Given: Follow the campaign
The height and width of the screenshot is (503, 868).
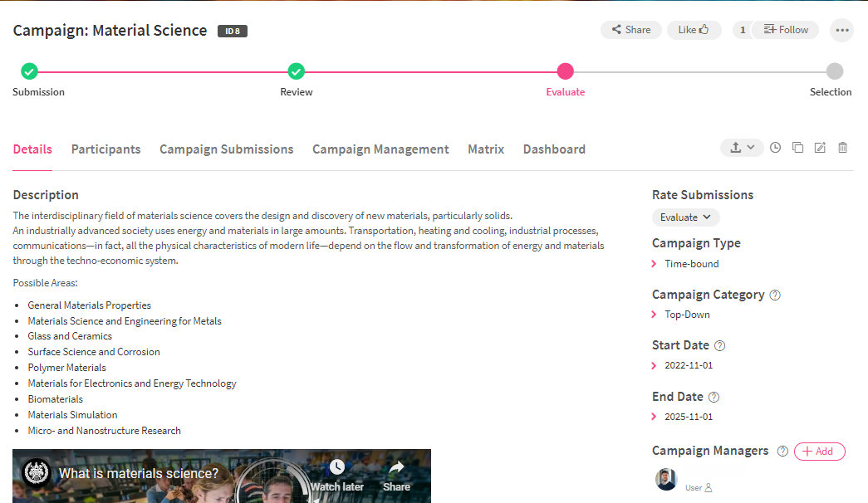Looking at the screenshot, I should [786, 30].
